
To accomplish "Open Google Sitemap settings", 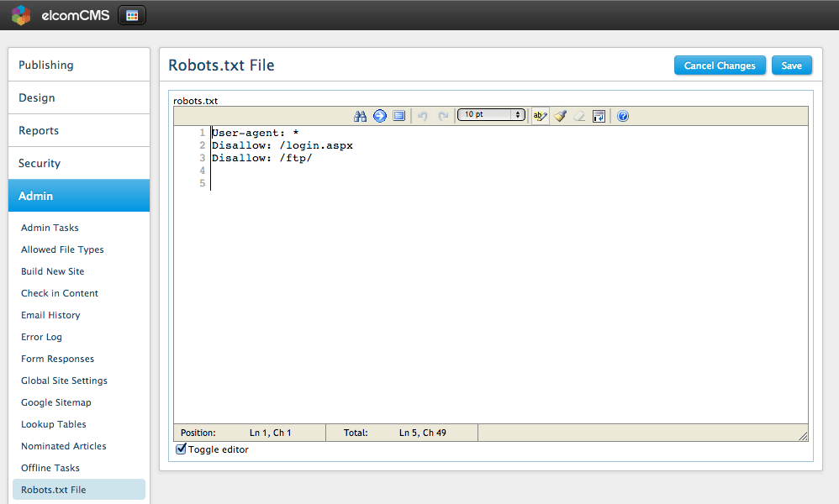I will [55, 402].
